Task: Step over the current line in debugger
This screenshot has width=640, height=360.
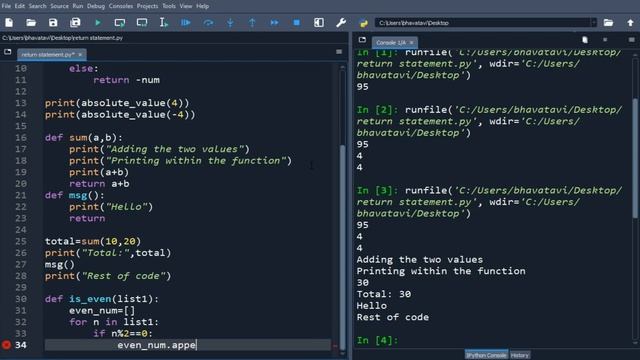Action: coord(208,23)
